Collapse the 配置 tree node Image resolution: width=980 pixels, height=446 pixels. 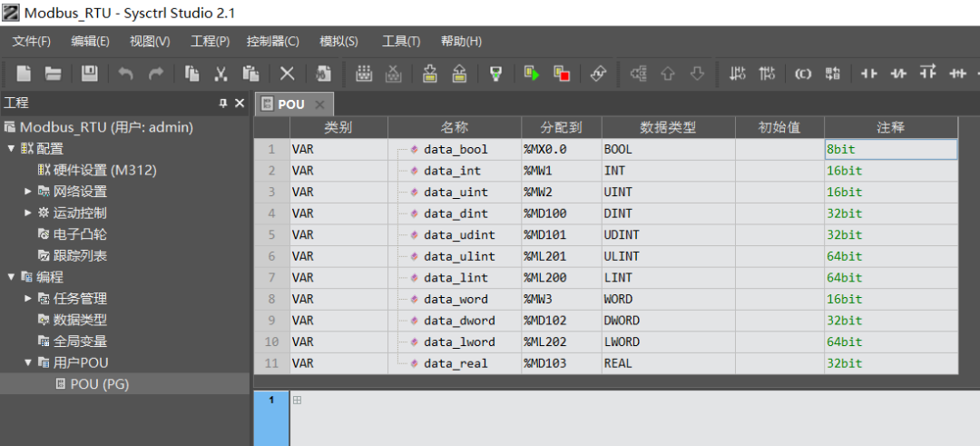pos(11,149)
